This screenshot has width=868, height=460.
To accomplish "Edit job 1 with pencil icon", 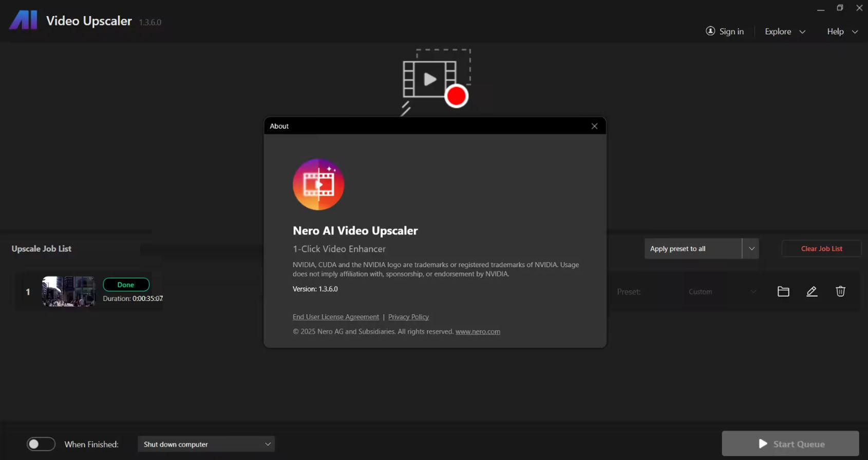I will 812,291.
